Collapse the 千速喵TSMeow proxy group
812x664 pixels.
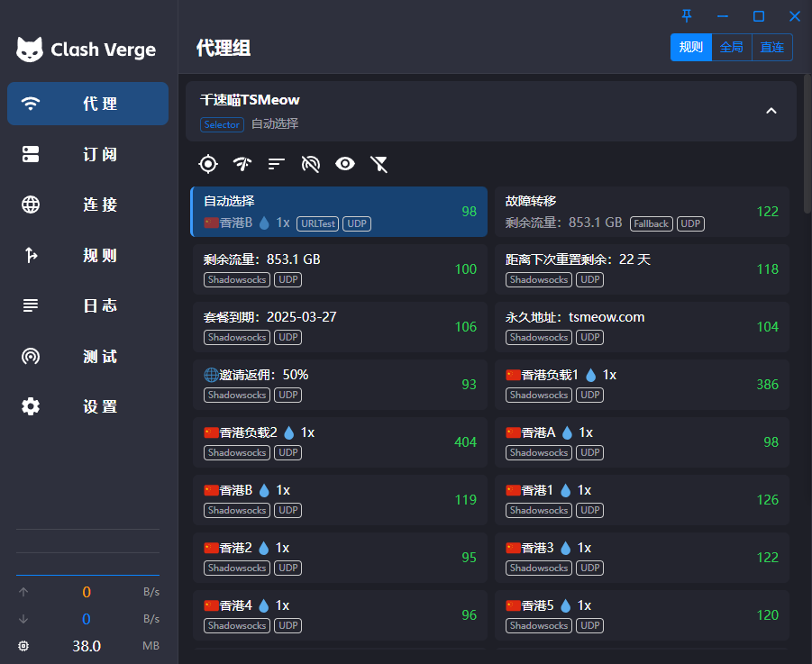click(771, 111)
